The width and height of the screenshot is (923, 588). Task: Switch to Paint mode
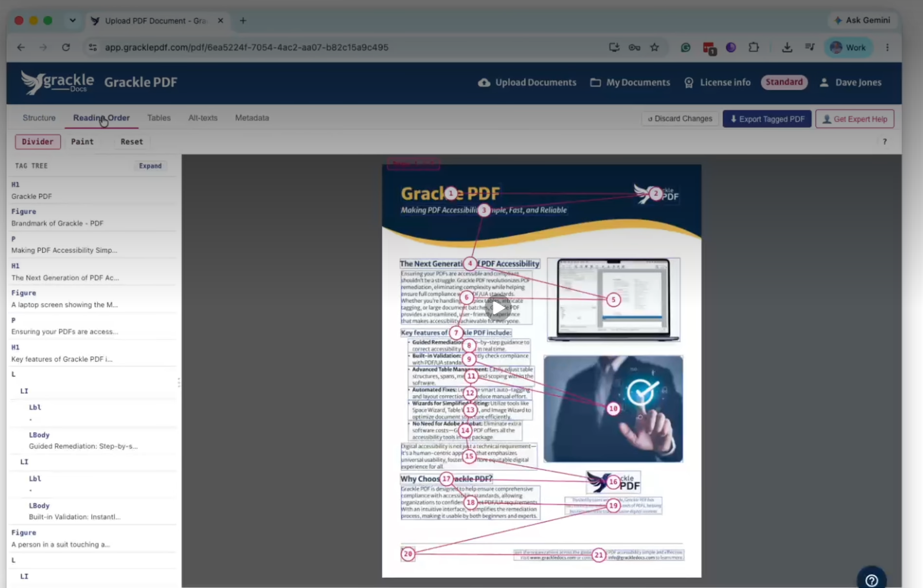tap(82, 142)
